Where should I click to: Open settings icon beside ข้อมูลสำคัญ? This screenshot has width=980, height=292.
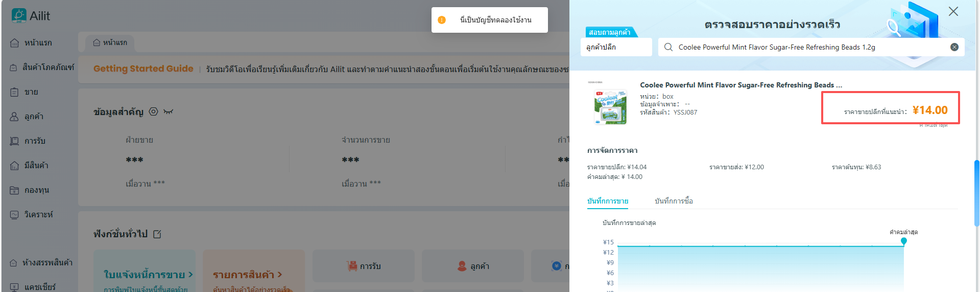153,111
